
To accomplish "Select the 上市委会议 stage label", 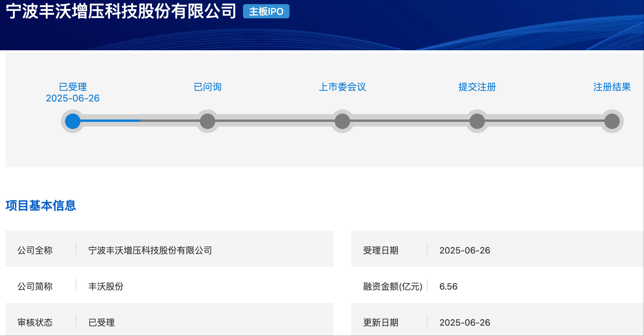I will [x=342, y=87].
